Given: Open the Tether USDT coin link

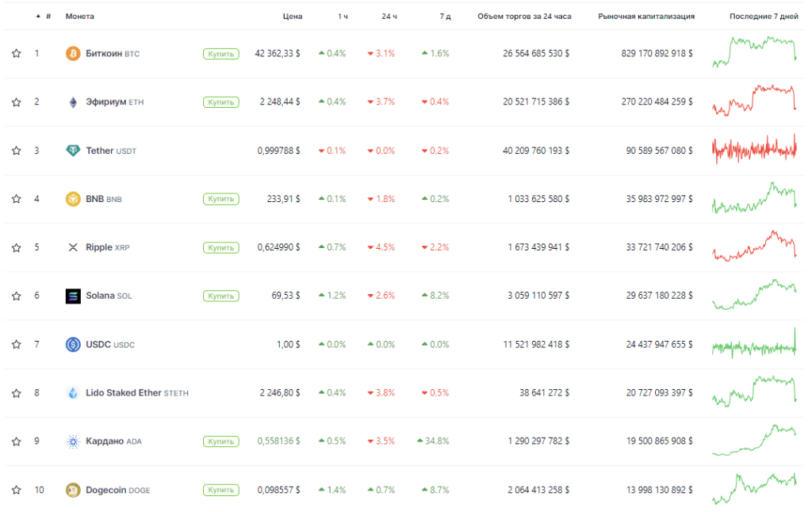Looking at the screenshot, I should pos(111,151).
